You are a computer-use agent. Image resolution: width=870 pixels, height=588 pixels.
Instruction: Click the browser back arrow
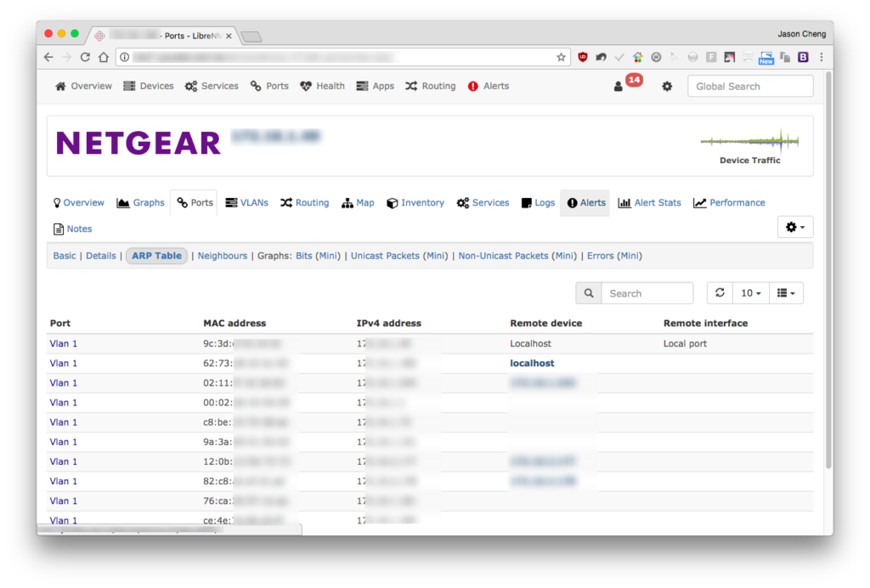pos(48,57)
